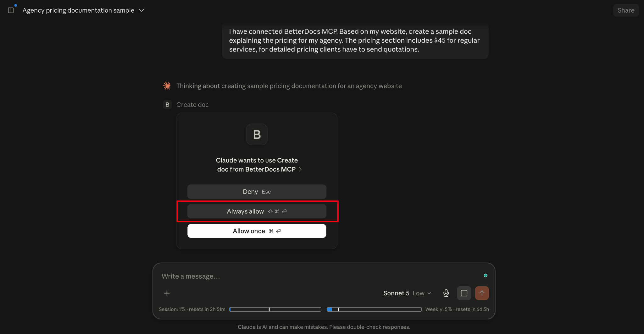This screenshot has height=334, width=644.
Task: Expand the thinking summary text
Action: point(289,86)
